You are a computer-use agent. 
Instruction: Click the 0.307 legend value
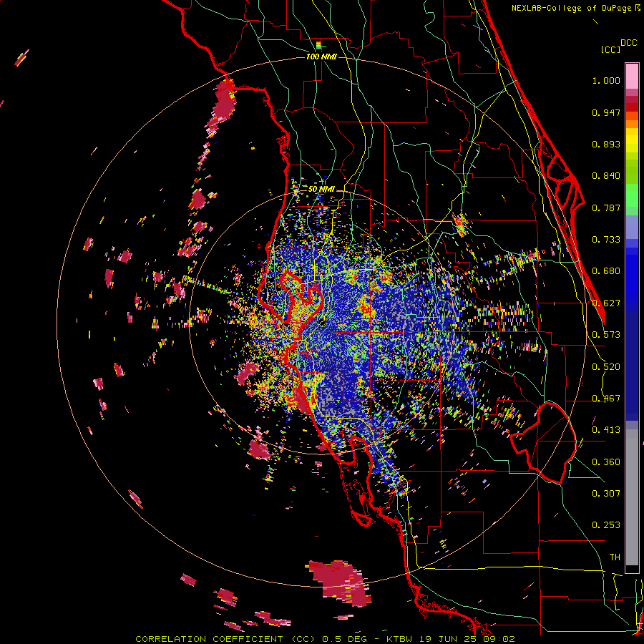[x=606, y=493]
